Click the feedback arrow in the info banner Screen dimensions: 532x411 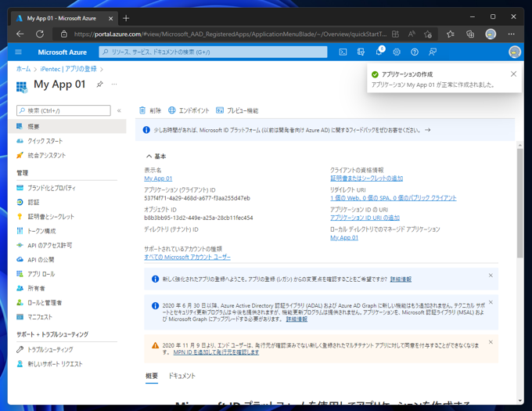point(427,130)
